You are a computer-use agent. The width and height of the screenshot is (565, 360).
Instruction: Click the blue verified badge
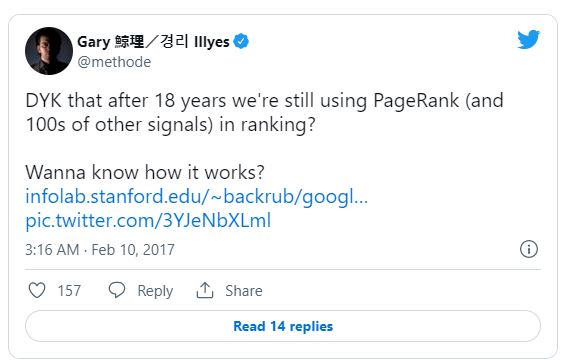pyautogui.click(x=241, y=41)
